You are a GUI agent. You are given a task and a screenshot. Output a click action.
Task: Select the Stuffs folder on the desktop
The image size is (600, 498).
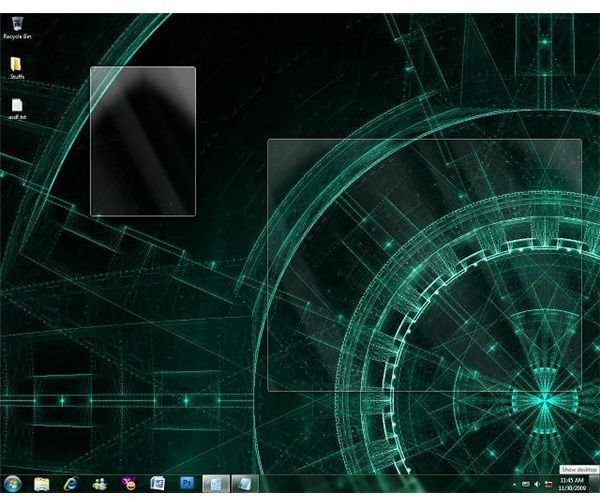click(x=16, y=68)
